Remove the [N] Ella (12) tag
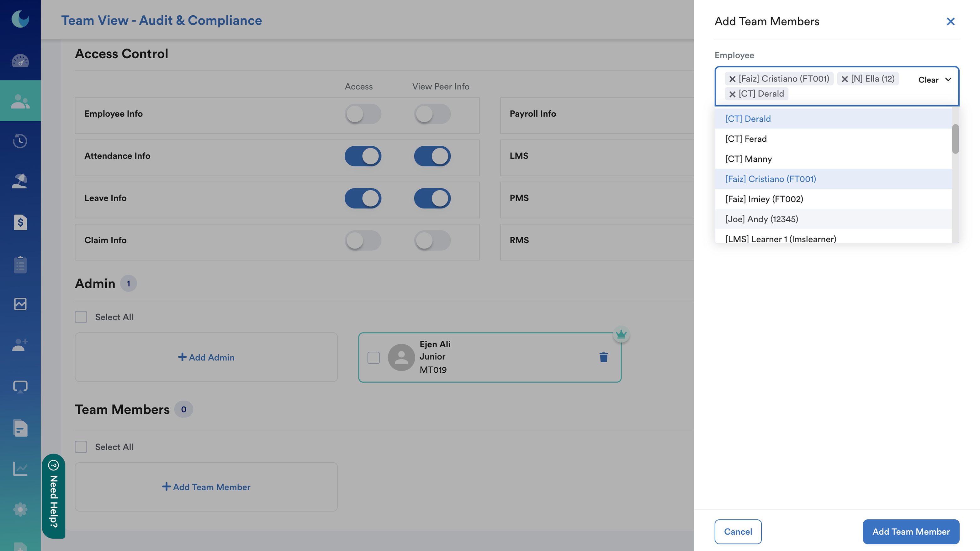Image resolution: width=980 pixels, height=551 pixels. [x=845, y=79]
